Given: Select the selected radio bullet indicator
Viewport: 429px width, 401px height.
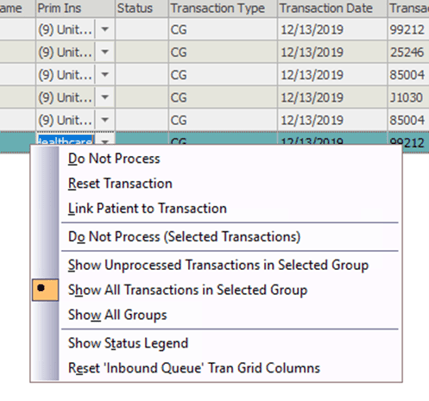Looking at the screenshot, I should coord(45,290).
